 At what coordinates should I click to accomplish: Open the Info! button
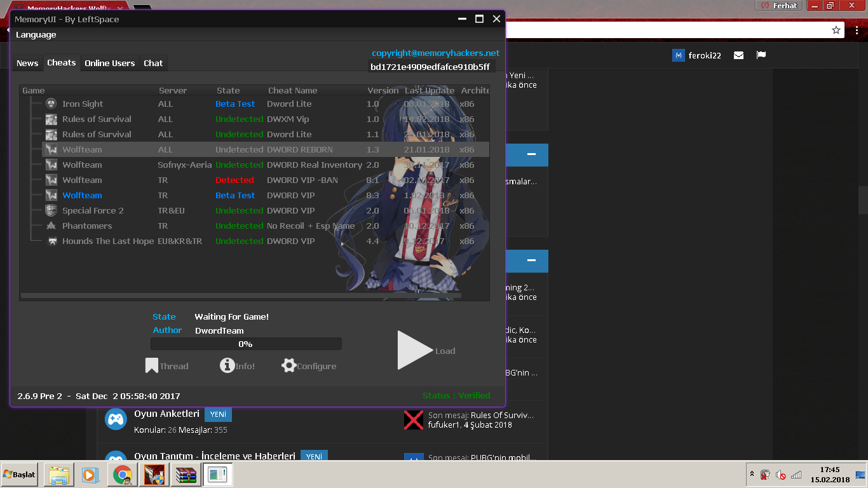click(237, 365)
